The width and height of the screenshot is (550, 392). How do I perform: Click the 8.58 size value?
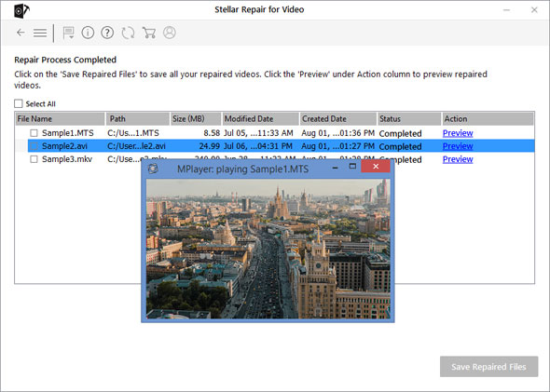[212, 133]
